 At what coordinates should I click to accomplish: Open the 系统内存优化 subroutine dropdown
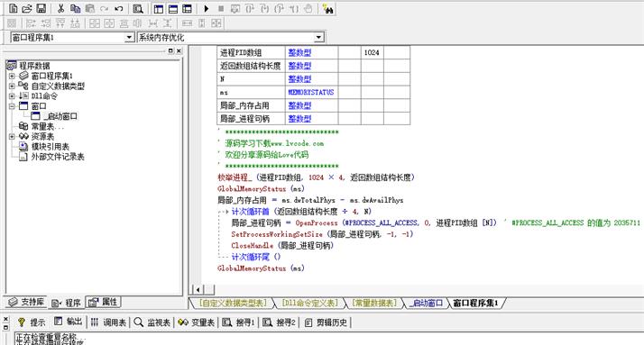click(x=318, y=37)
